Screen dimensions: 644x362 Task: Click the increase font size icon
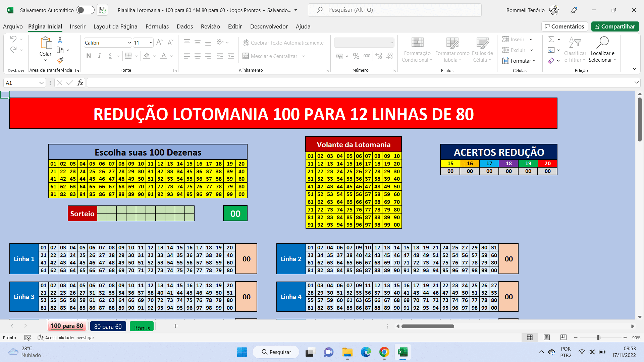pyautogui.click(x=159, y=43)
